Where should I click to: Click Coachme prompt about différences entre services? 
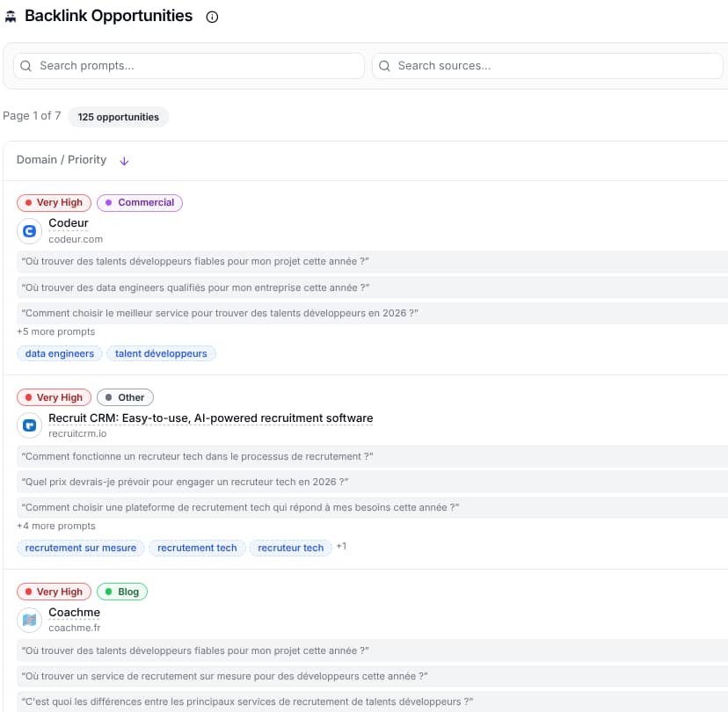[373, 701]
